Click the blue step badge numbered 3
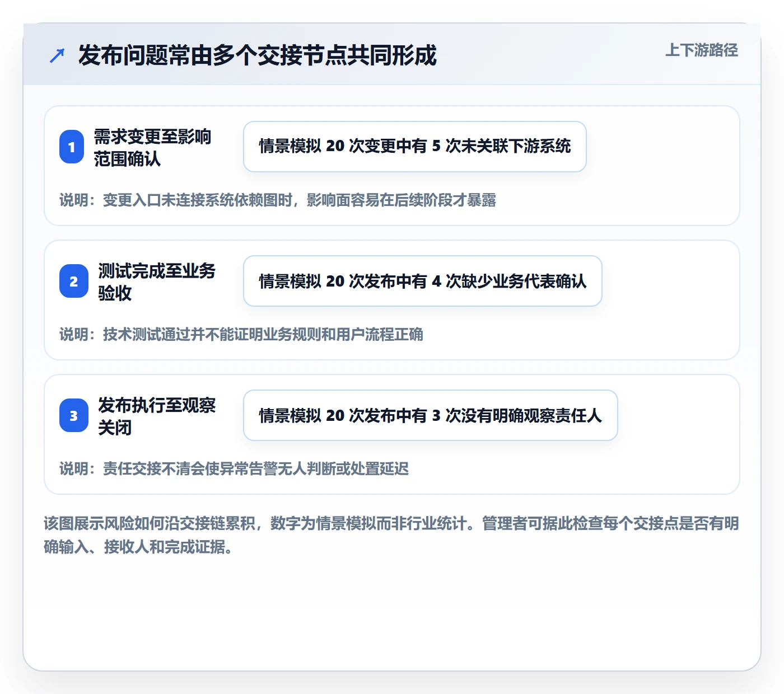The image size is (784, 694). [x=74, y=415]
